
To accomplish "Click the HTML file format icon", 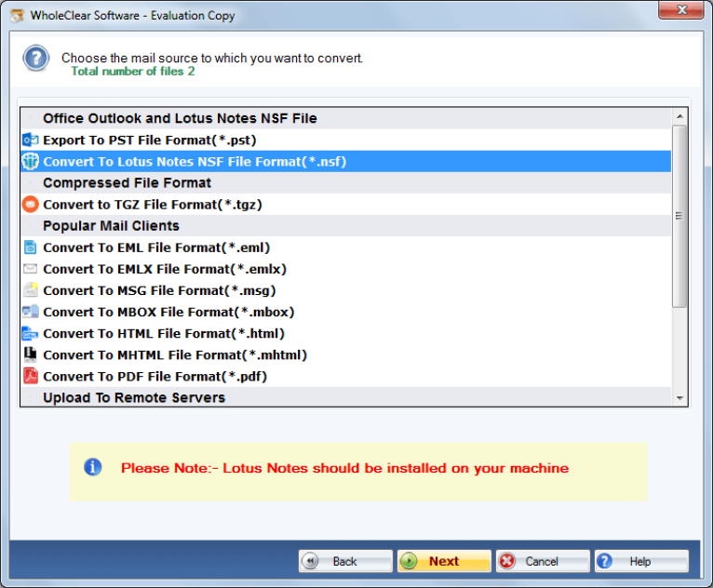I will pyautogui.click(x=30, y=333).
